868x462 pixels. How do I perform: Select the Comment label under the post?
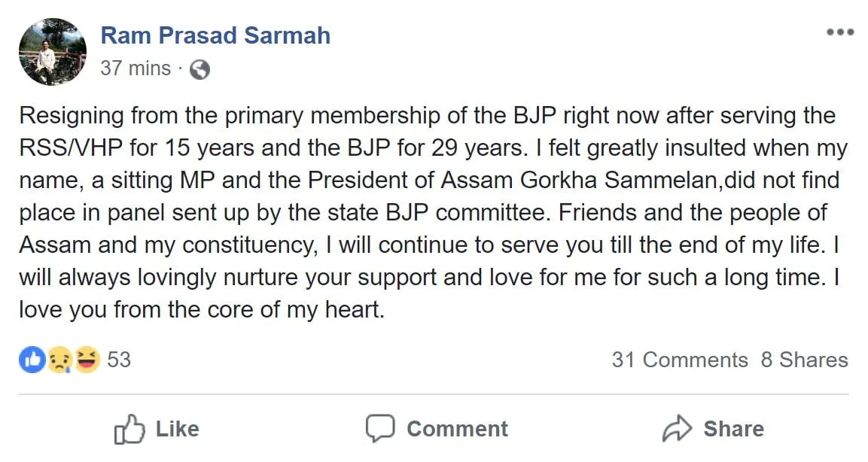[457, 429]
